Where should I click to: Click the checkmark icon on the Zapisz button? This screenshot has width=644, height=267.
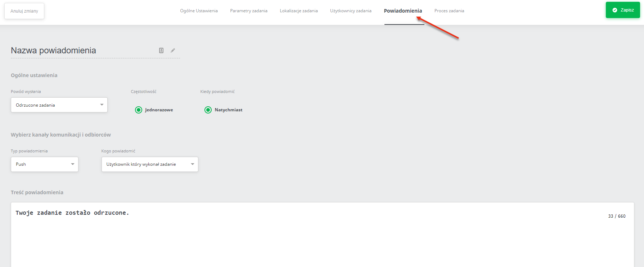point(615,10)
